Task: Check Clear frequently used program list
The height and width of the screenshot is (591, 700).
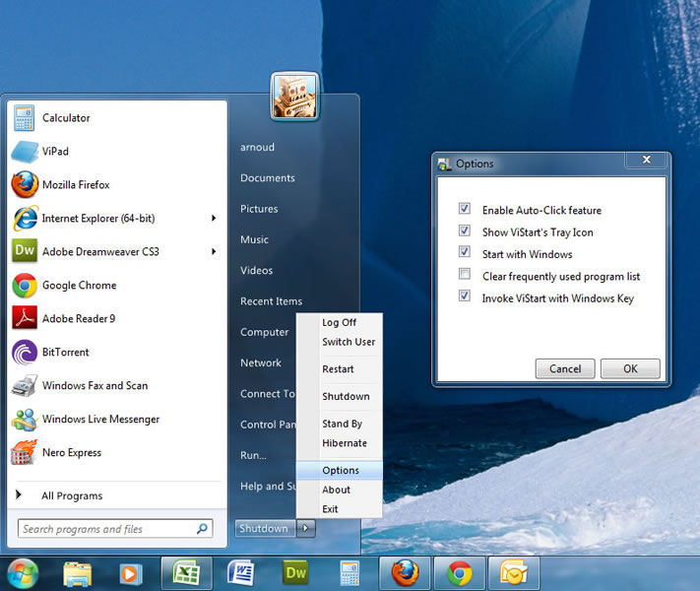Action: (x=465, y=275)
